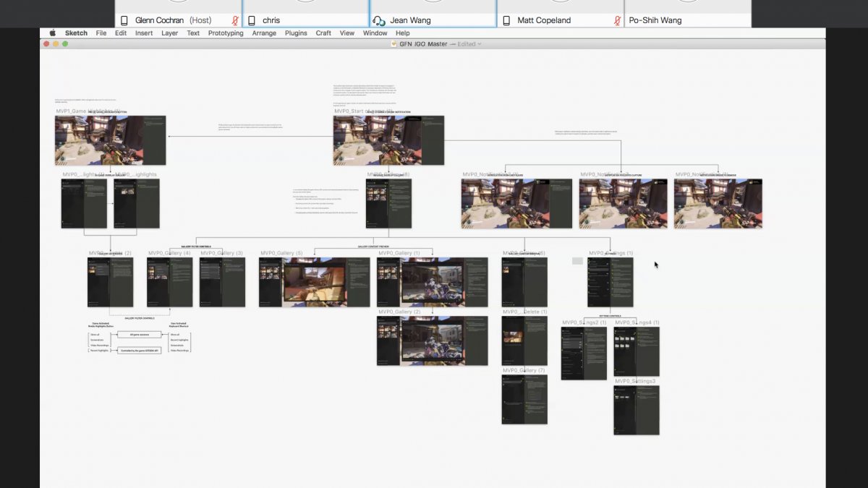Screen dimensions: 868x488
Task: Click the MVP0_Settings3 artboard label
Action: coord(636,381)
